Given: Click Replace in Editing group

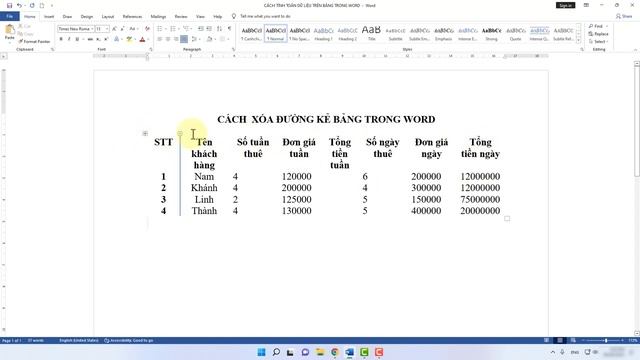Looking at the screenshot, I should coord(598,34).
